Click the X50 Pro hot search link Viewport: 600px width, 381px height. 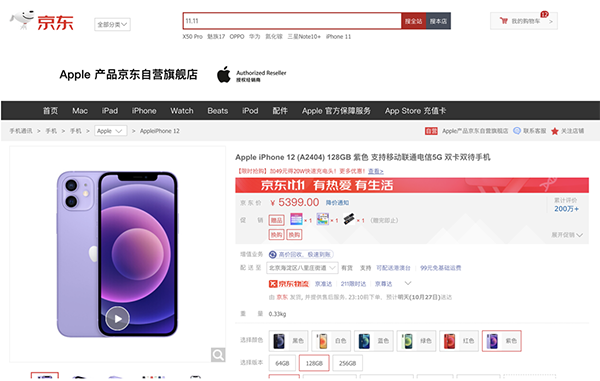(x=192, y=37)
